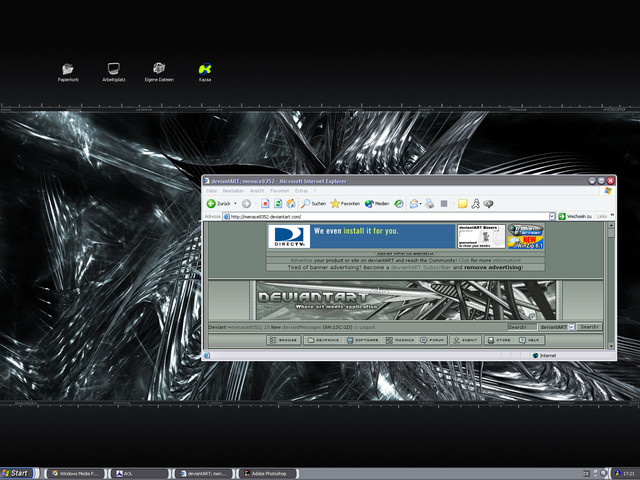
Task: Open the Medien toolbar button
Action: click(377, 203)
